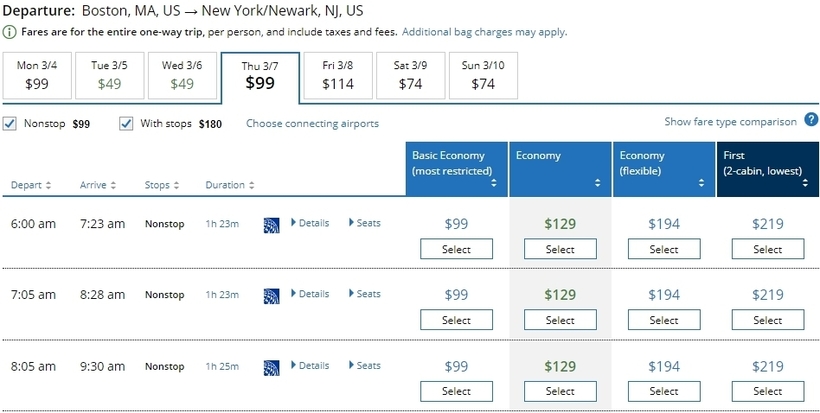Expand Seats for the 7:05 am flight
This screenshot has height=413, width=820.
pos(365,294)
